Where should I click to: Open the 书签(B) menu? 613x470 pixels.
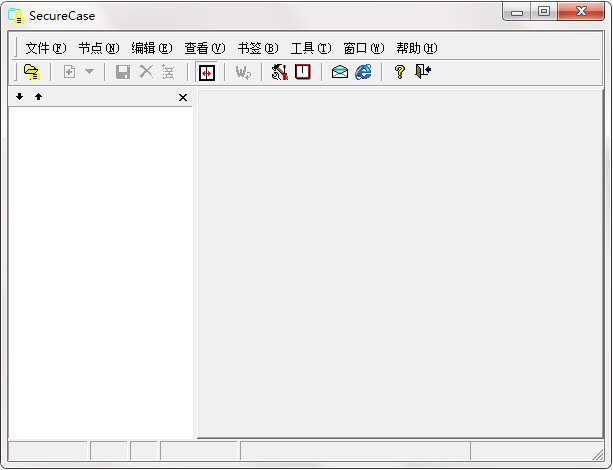(x=258, y=48)
